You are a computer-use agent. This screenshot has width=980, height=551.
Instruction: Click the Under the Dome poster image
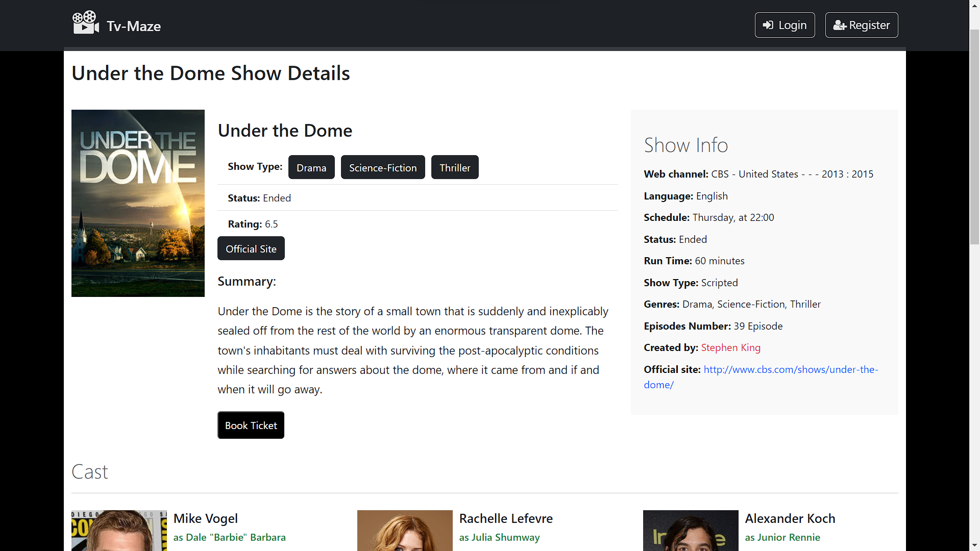[x=138, y=203]
